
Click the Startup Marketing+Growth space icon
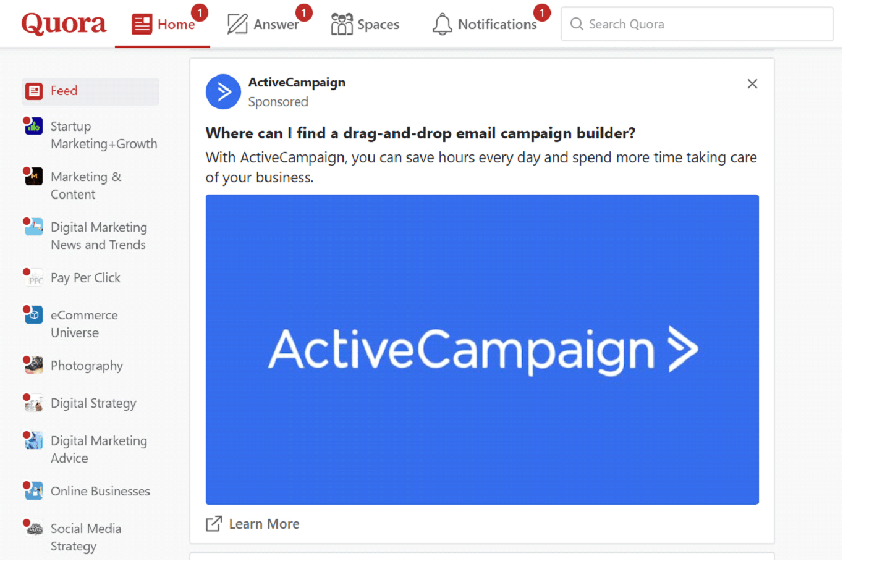click(33, 126)
